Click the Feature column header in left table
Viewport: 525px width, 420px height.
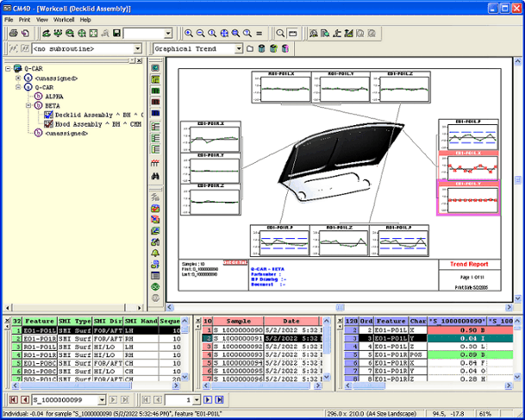(39, 320)
